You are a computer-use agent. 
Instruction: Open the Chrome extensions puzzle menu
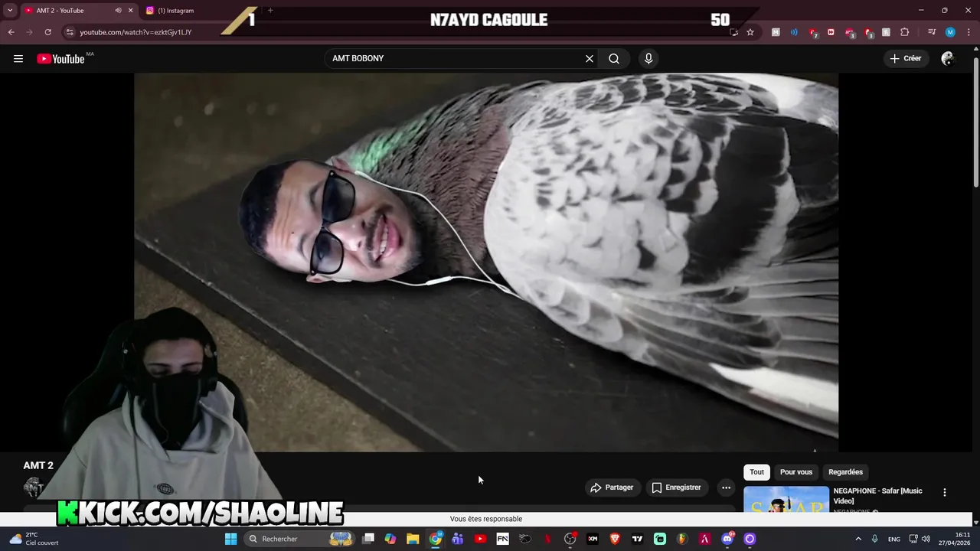point(904,32)
